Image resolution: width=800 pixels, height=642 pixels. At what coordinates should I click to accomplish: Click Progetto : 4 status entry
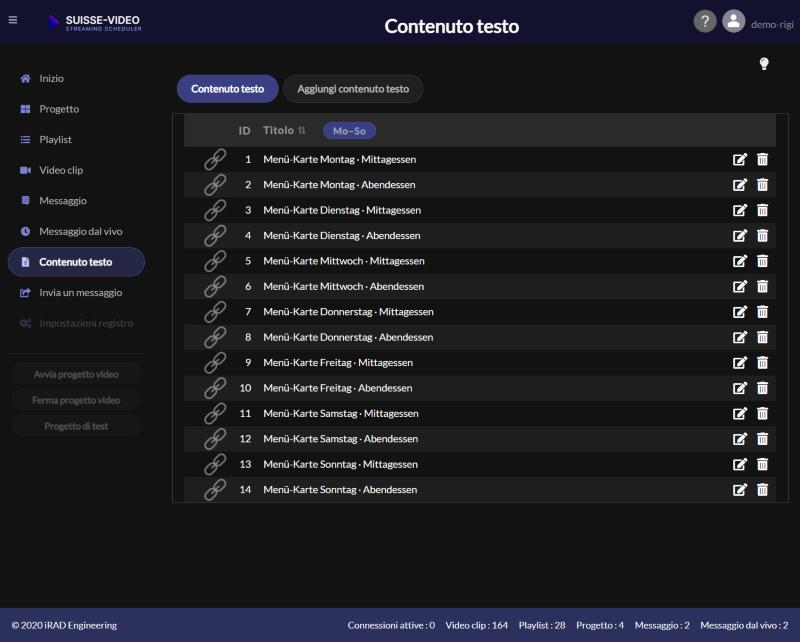click(600, 625)
